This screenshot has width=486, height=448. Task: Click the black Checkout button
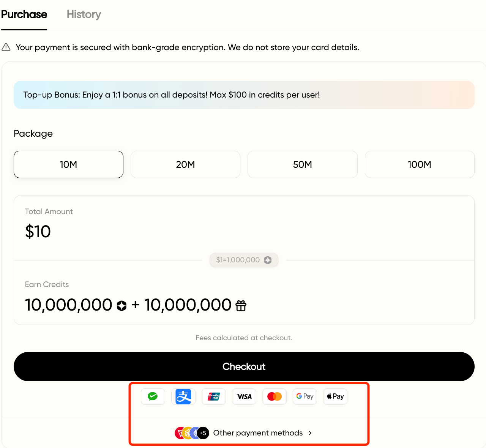[244, 366]
